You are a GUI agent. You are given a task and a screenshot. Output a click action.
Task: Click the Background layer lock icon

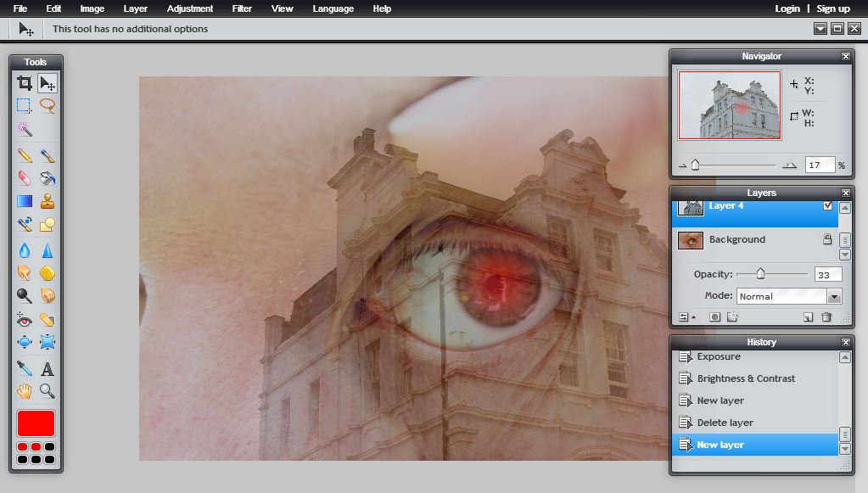827,239
